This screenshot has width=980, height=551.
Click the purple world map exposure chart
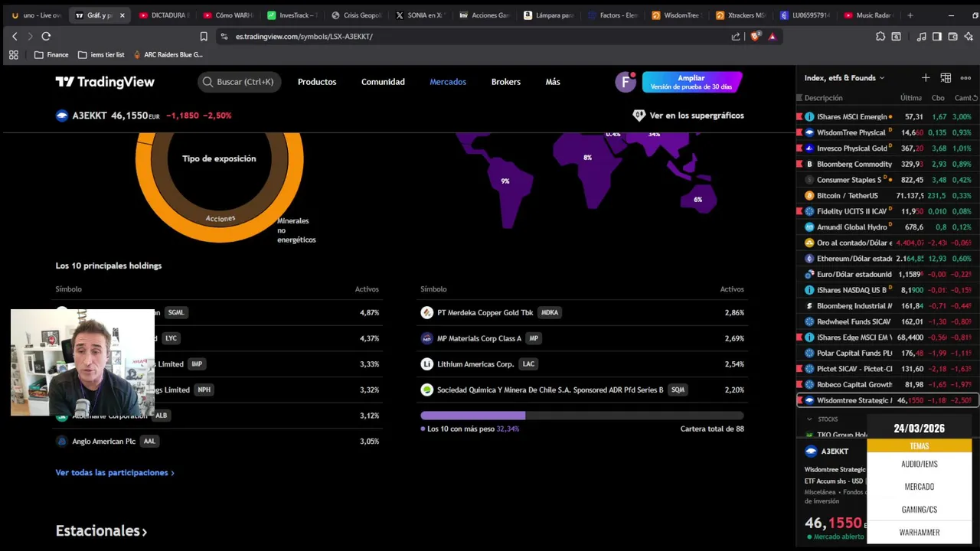pos(588,180)
